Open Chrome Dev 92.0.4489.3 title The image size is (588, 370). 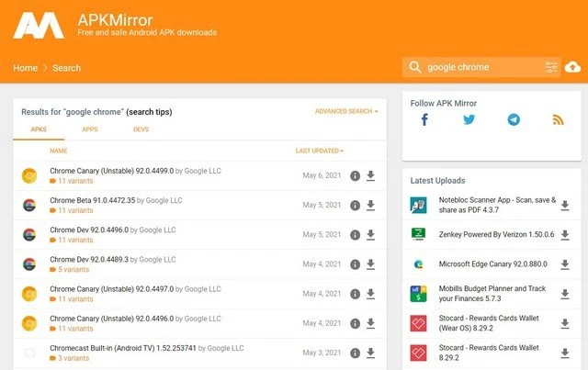(x=89, y=260)
